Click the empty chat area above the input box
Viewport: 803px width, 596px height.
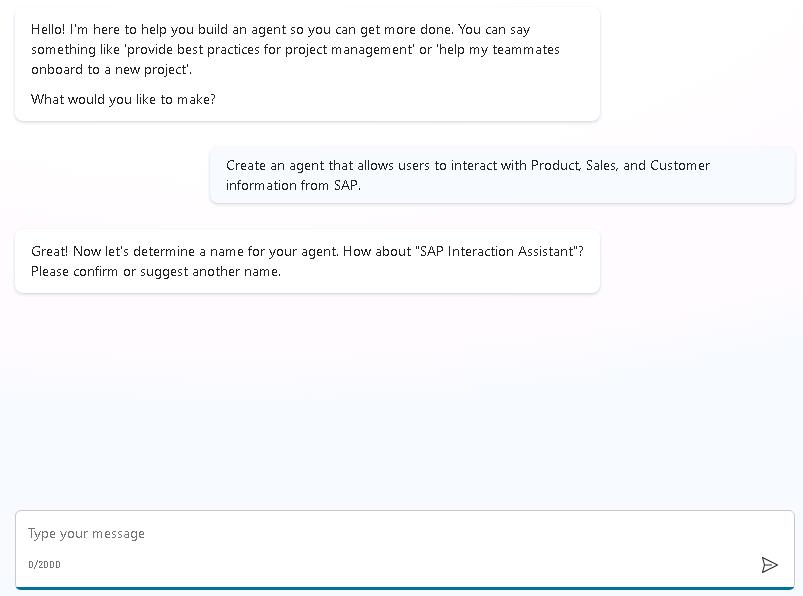click(400, 400)
